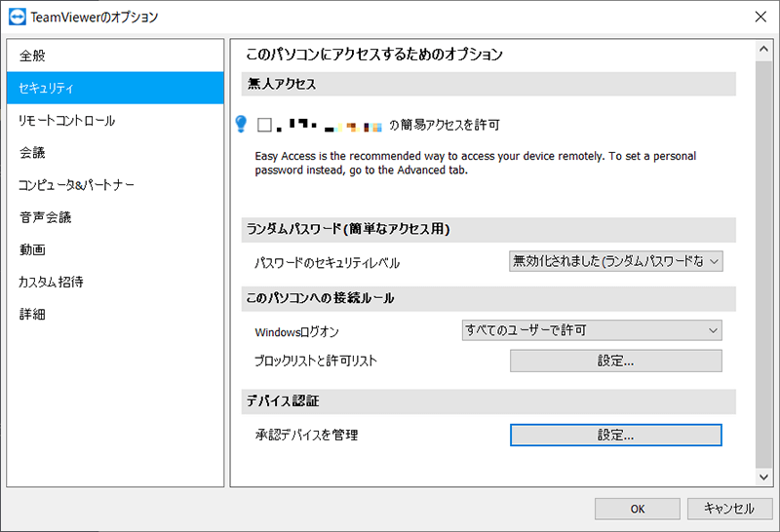Open the 動画 settings category
Screen dimensions: 780x532
pyautogui.click(x=115, y=249)
